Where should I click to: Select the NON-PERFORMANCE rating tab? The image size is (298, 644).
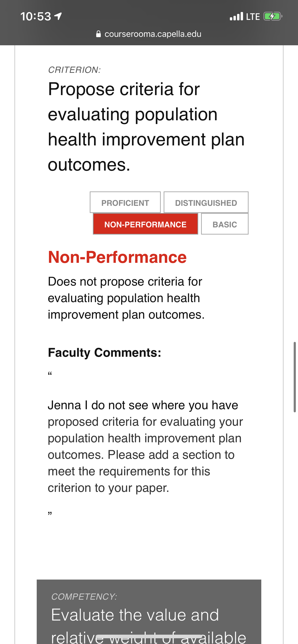(145, 224)
